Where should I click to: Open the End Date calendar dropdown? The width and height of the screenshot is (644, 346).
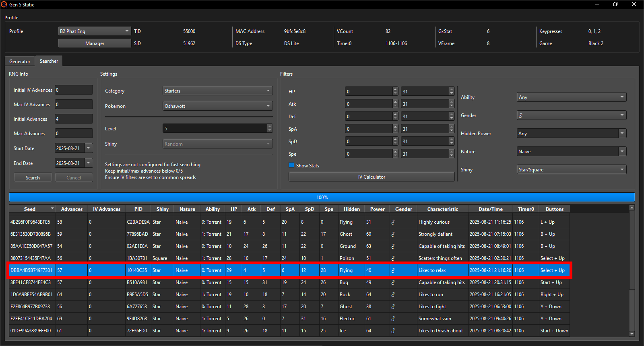(89, 163)
